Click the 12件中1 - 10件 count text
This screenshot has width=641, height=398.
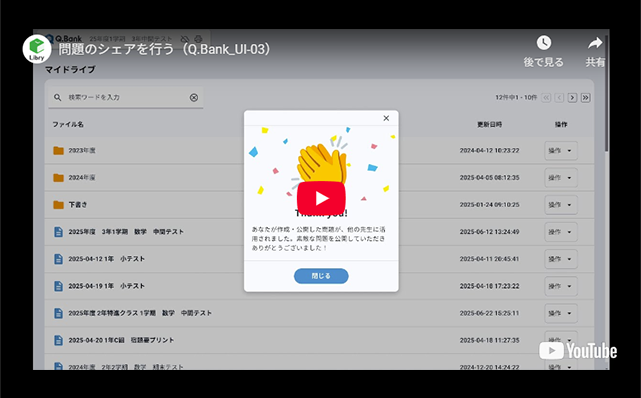(x=516, y=98)
